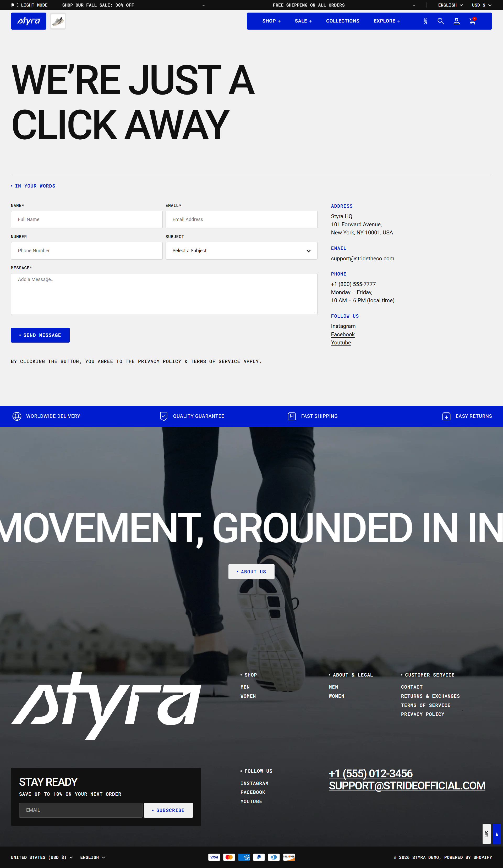Click the Send Message button
Screen dimensions: 503x868
coord(40,335)
